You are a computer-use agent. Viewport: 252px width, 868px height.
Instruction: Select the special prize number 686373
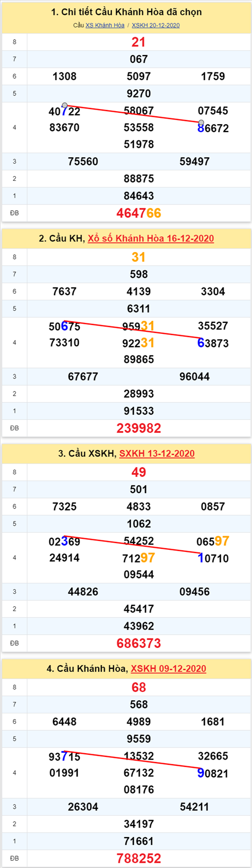coord(139,643)
